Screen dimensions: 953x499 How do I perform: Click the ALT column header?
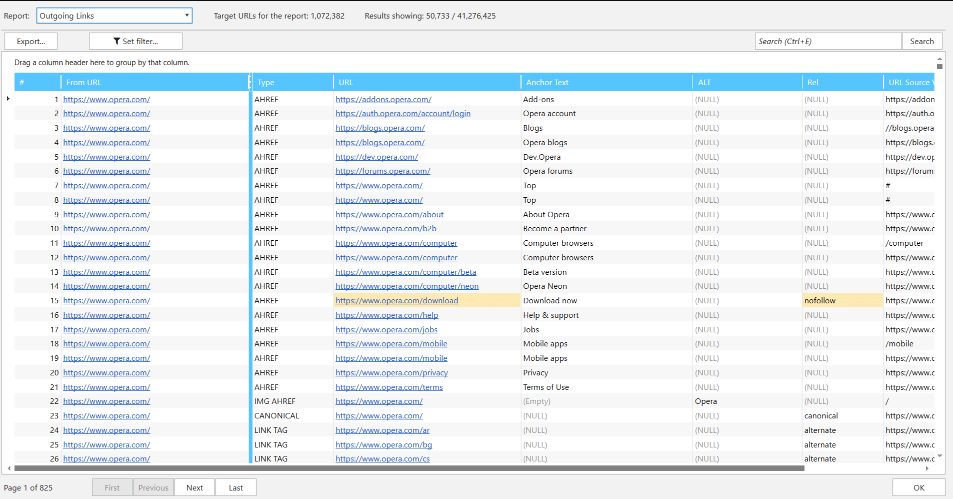[747, 82]
